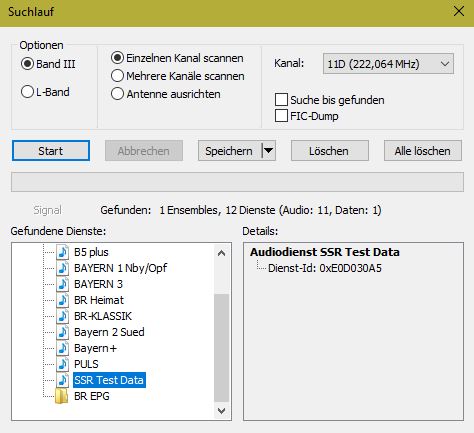Open the Kanal 11D channel dropdown

[x=388, y=64]
